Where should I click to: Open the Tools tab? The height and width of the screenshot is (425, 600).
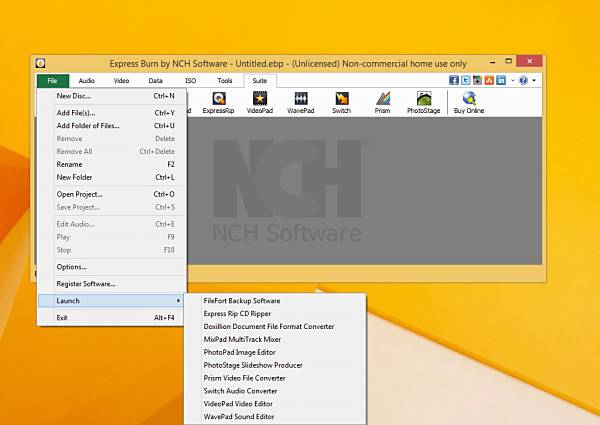(225, 81)
